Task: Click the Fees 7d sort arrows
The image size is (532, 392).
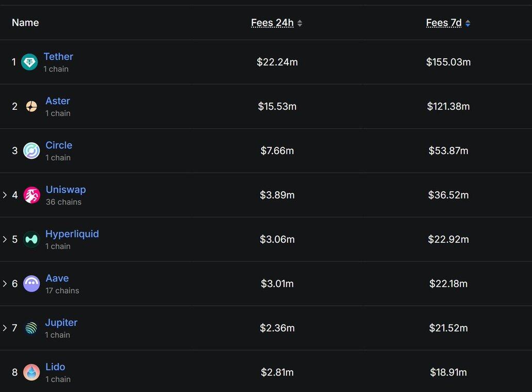Action: pos(468,23)
